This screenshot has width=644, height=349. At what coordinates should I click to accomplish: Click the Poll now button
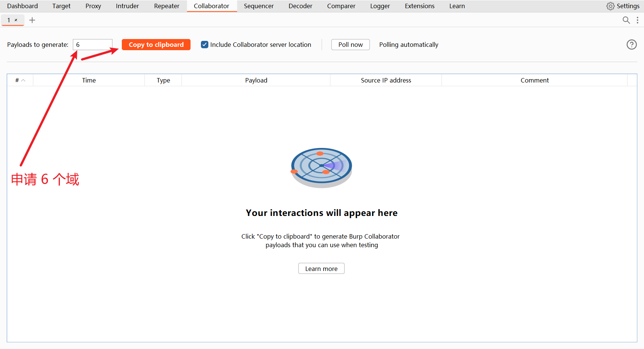click(x=351, y=45)
